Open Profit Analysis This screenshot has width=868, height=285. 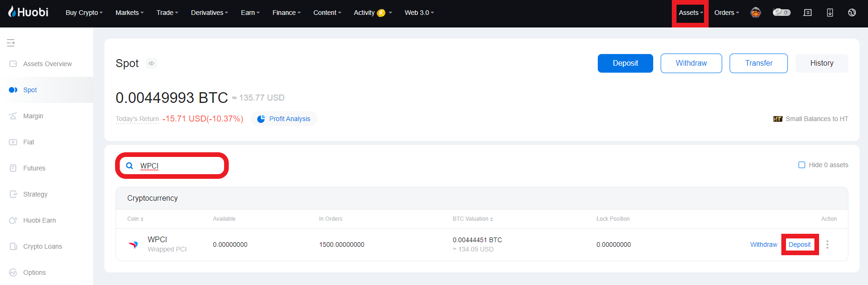click(x=284, y=119)
